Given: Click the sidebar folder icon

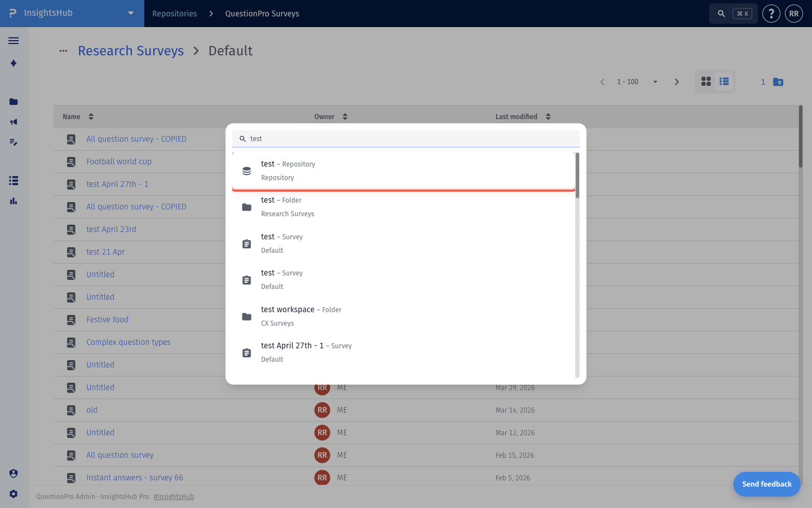Looking at the screenshot, I should (14, 102).
